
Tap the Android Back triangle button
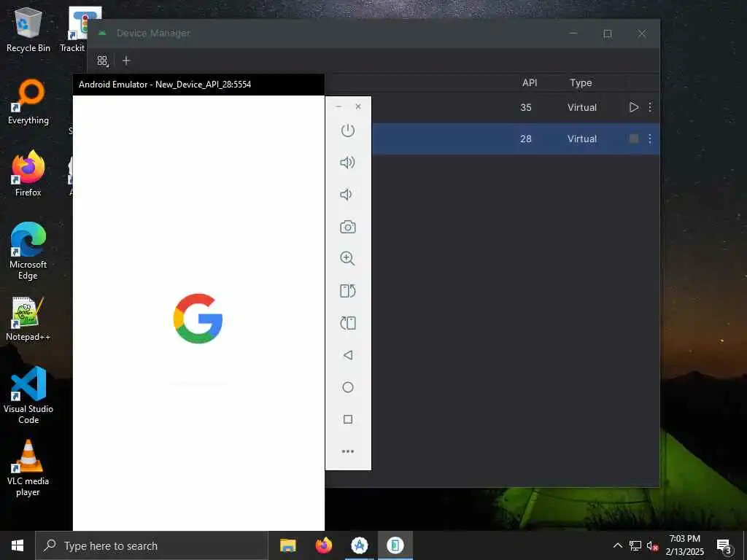coord(348,355)
